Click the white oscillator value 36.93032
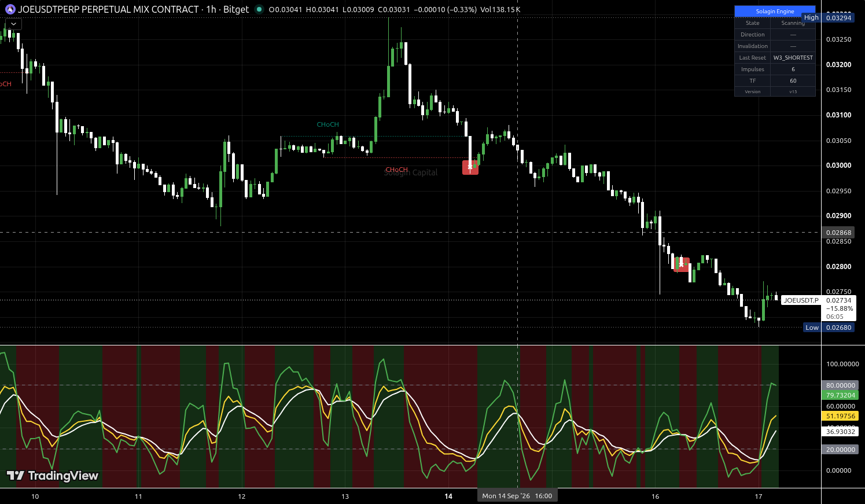865x504 pixels. point(840,432)
